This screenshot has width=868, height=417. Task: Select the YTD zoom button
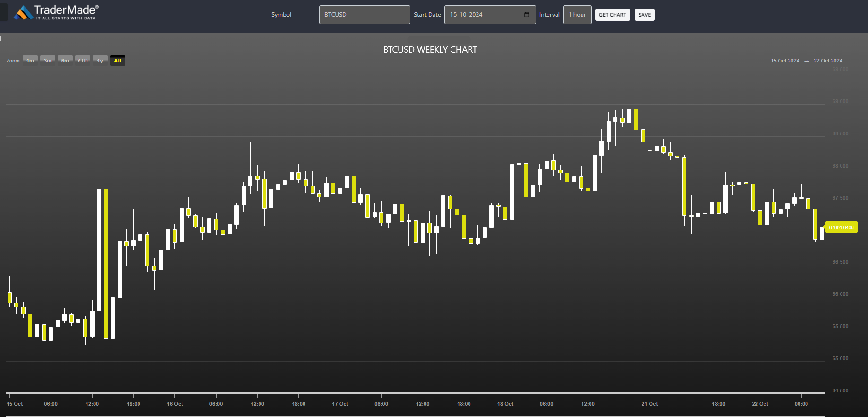pos(83,61)
